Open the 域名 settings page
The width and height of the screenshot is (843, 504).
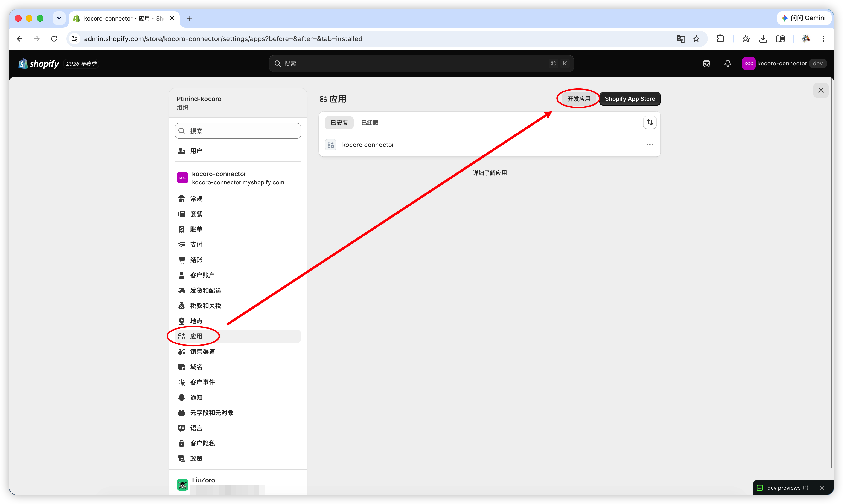(238, 367)
